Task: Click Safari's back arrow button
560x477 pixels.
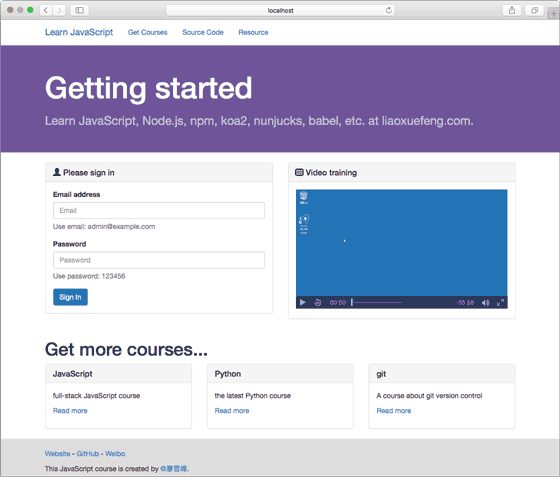Action: click(46, 10)
